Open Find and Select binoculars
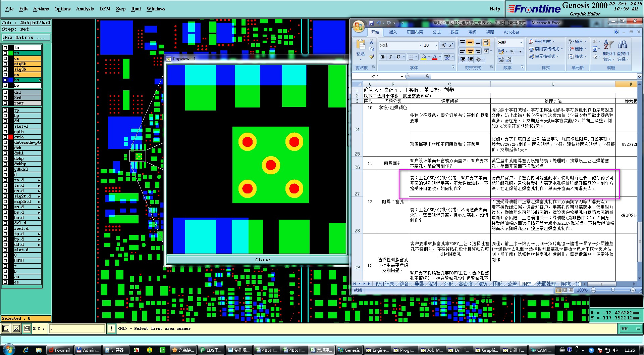Viewport: 644px width, 355px height. pyautogui.click(x=623, y=51)
